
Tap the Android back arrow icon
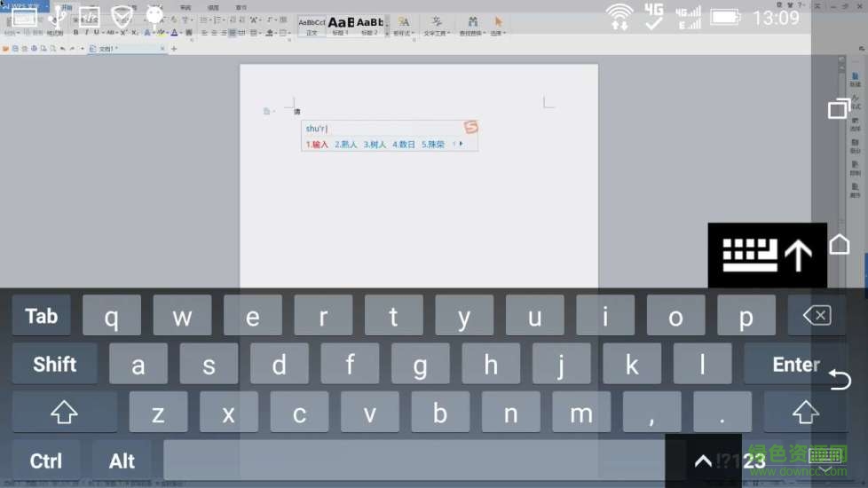point(840,379)
